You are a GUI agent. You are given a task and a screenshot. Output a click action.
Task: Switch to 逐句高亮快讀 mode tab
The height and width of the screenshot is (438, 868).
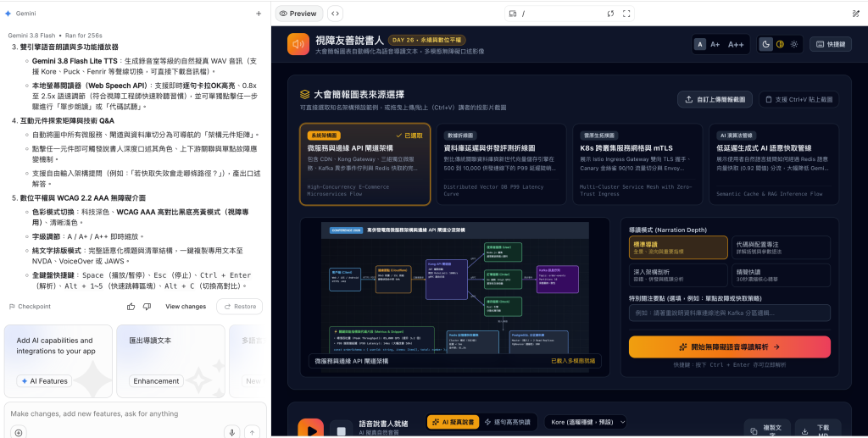click(x=507, y=422)
